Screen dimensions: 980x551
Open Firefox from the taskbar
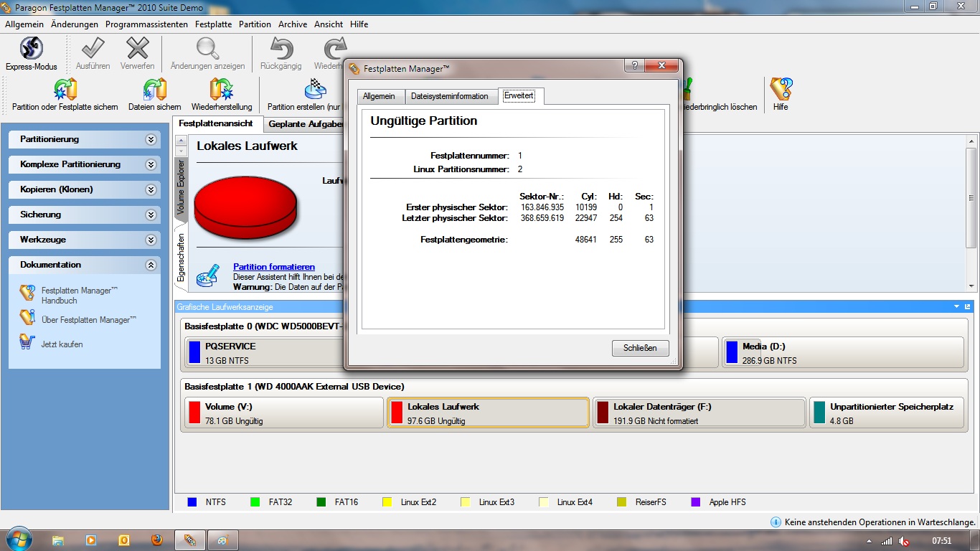click(157, 540)
